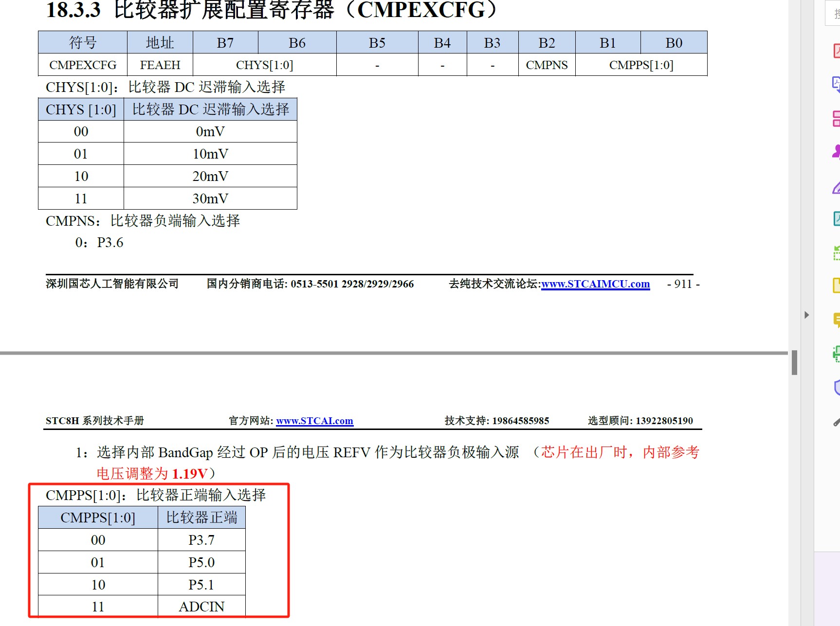Click the 0mV hysteresis table cell
Screen dimensions: 840x626
[210, 131]
